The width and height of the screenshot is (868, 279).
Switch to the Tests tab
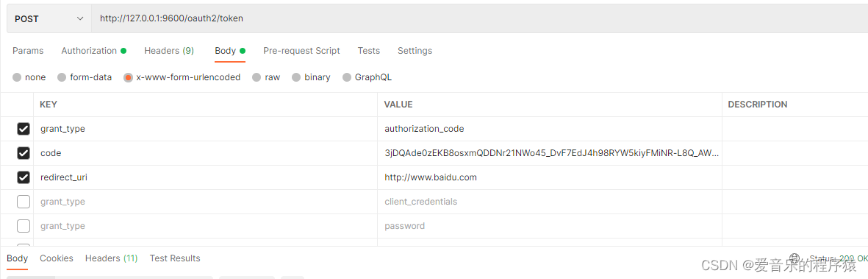tap(369, 51)
